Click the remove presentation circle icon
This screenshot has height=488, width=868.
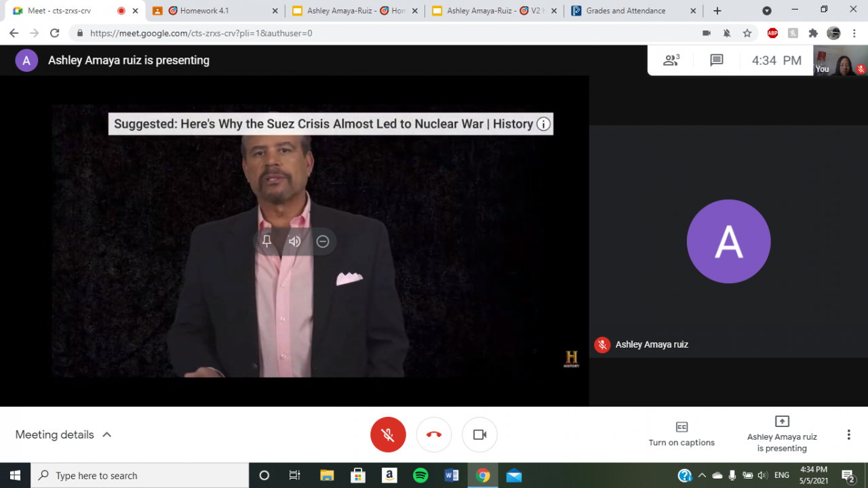pyautogui.click(x=323, y=241)
